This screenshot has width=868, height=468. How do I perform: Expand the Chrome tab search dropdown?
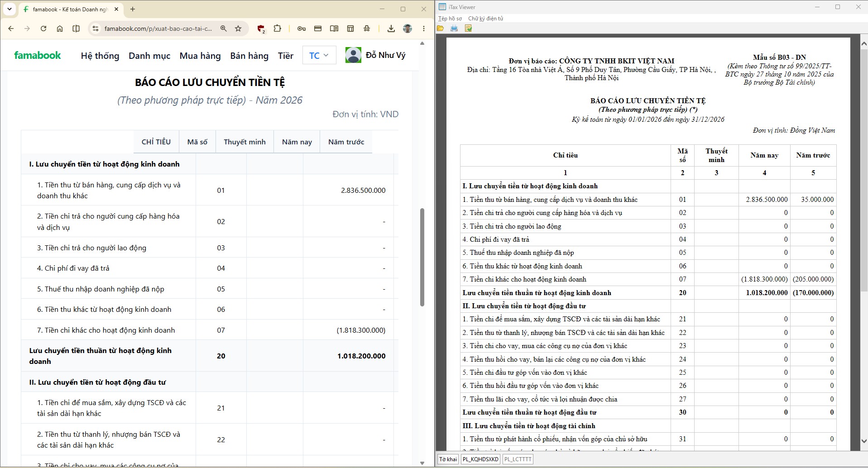10,9
